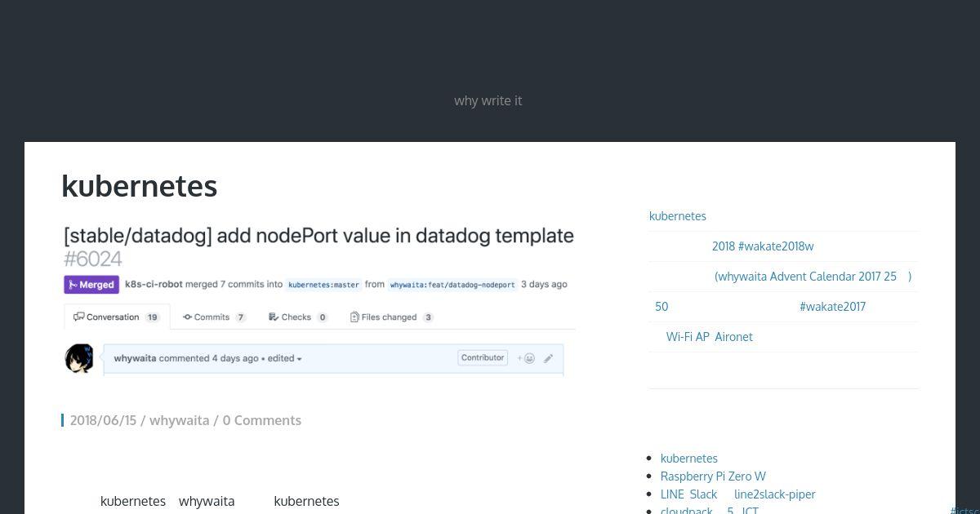Click the why write it site title

click(x=488, y=100)
